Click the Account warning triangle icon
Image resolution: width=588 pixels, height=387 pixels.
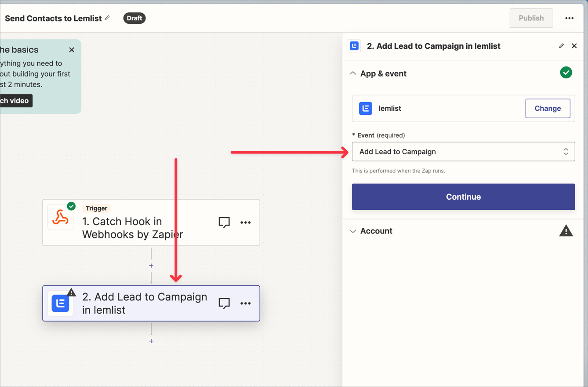(566, 231)
